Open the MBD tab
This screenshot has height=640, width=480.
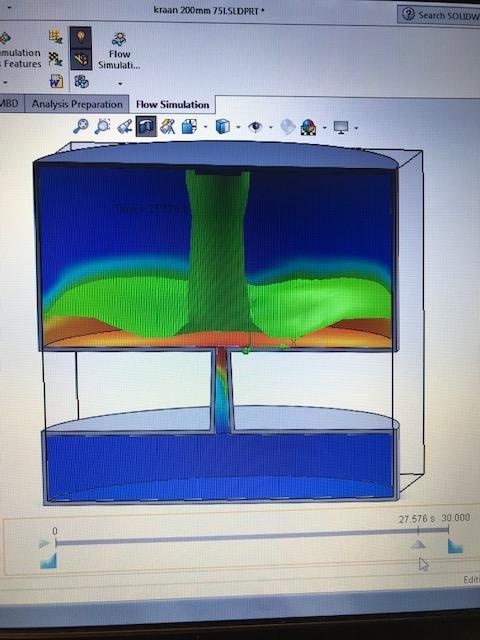[10, 103]
